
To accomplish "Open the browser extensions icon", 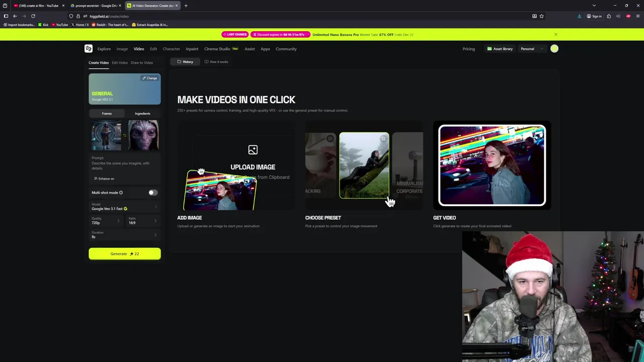I will pos(609,16).
